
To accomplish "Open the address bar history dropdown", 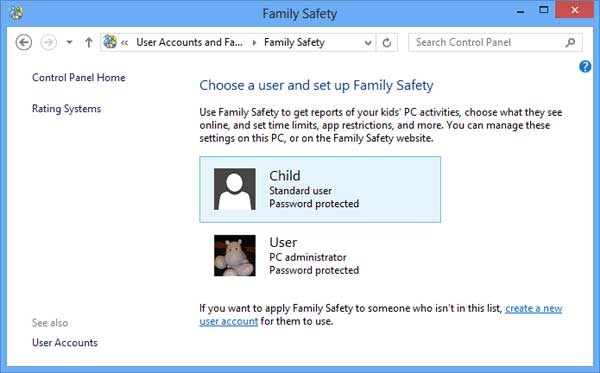I will click(x=368, y=42).
